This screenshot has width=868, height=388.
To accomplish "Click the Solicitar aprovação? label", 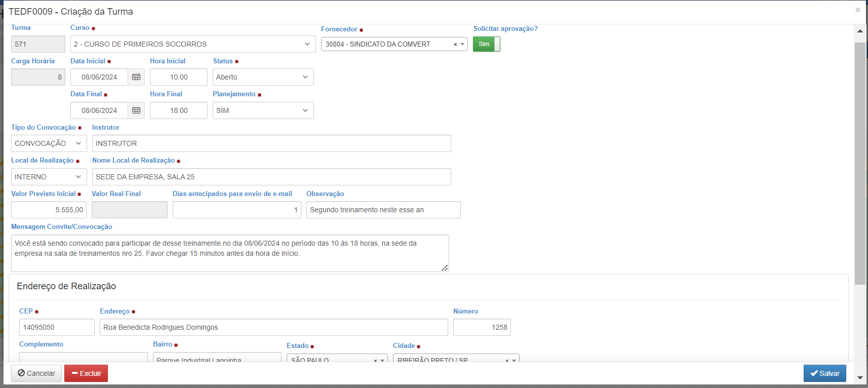I will (505, 29).
